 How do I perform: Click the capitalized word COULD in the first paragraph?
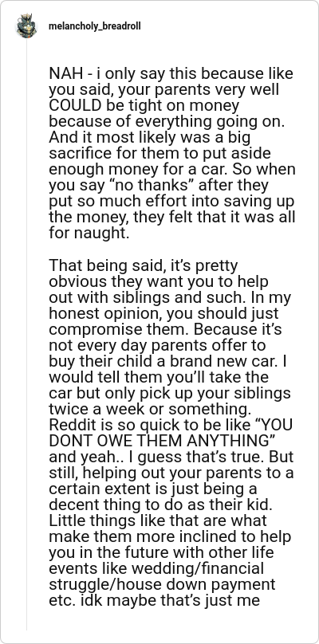(x=76, y=105)
